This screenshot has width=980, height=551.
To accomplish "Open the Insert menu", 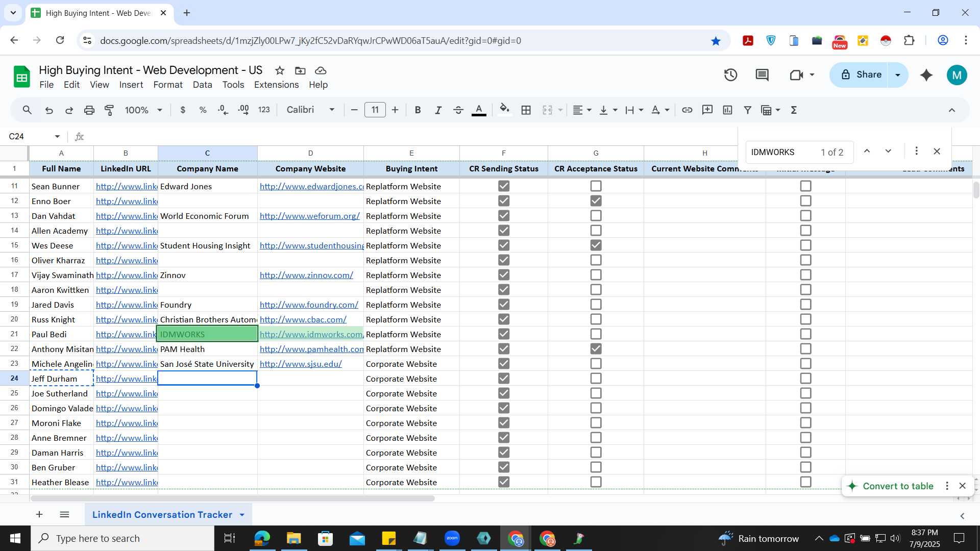I will (131, 85).
